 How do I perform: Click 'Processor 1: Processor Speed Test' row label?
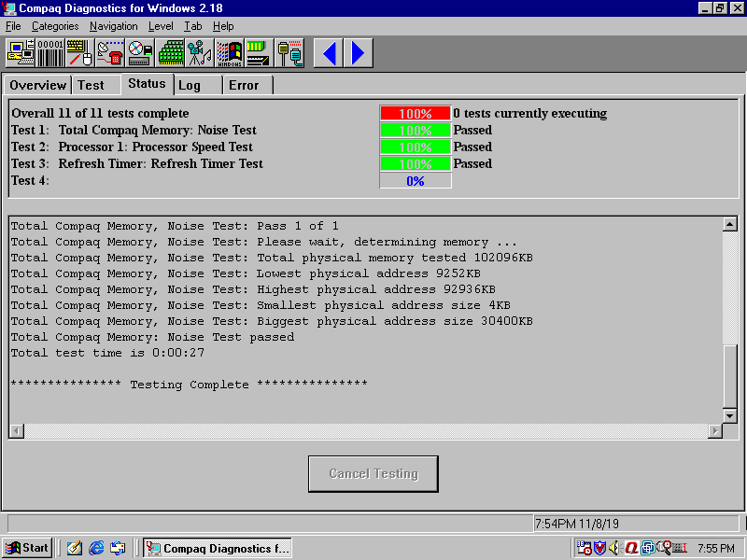pos(155,147)
